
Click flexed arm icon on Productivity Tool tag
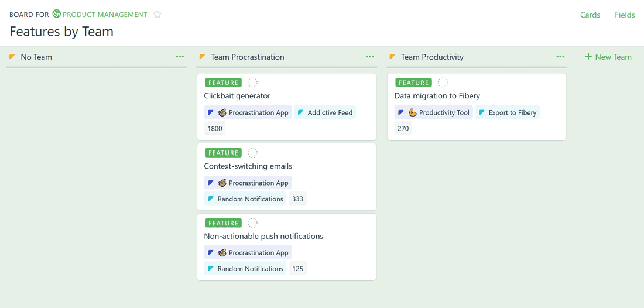point(412,112)
